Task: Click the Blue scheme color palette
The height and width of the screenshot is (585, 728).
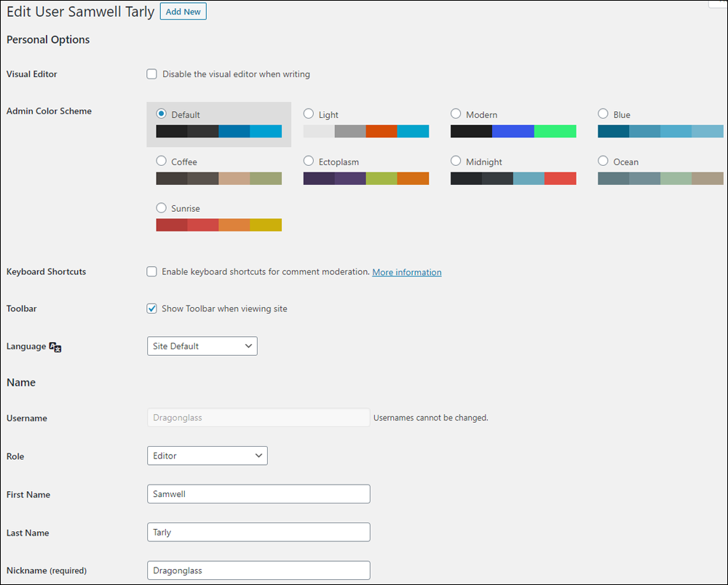Action: click(660, 131)
